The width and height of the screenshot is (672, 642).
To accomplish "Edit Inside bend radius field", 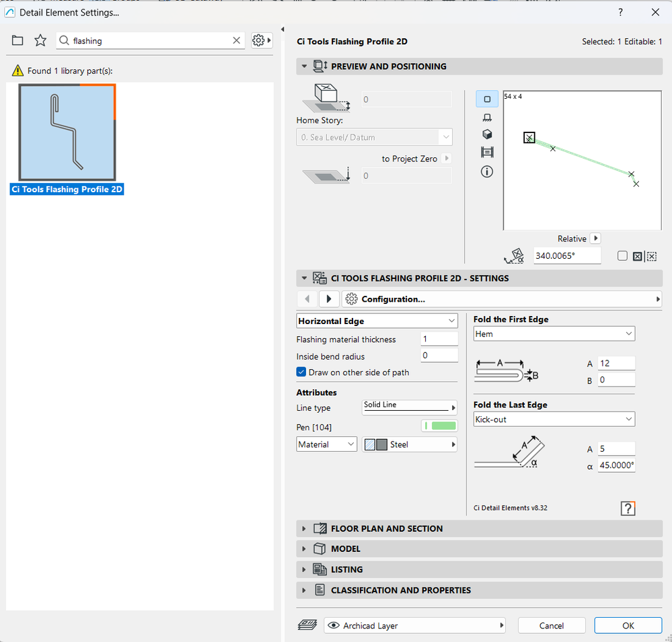I will (439, 355).
